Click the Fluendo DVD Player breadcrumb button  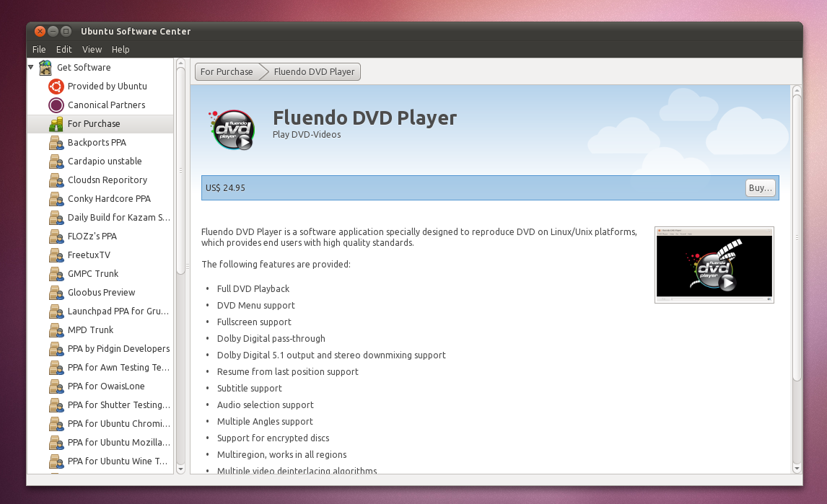click(314, 71)
